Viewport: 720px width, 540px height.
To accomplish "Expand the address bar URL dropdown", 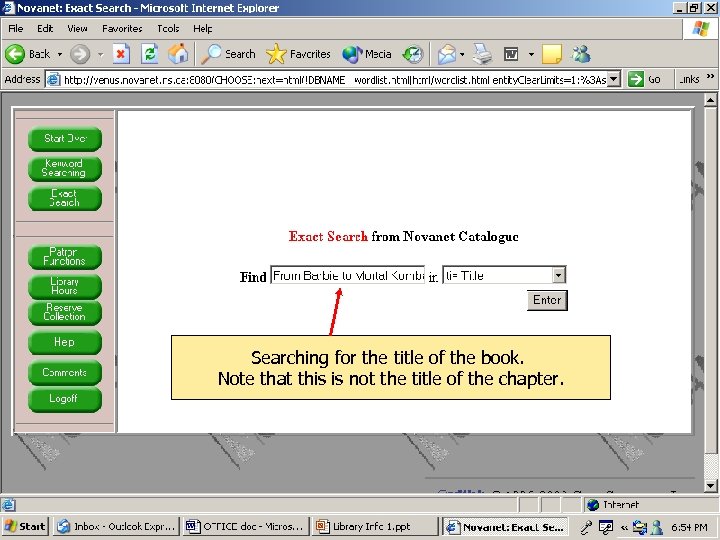I will click(x=614, y=79).
